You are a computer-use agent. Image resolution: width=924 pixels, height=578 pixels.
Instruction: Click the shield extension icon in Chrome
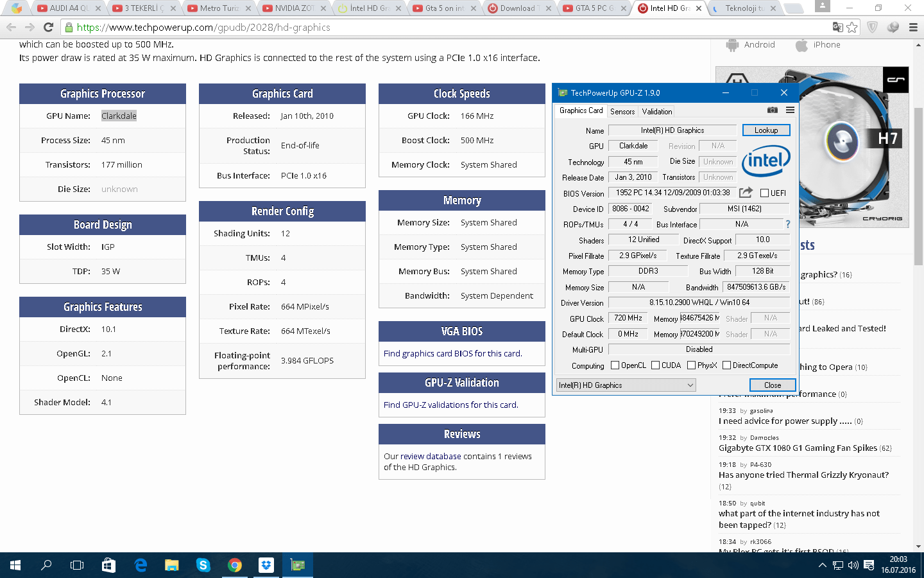pos(873,27)
